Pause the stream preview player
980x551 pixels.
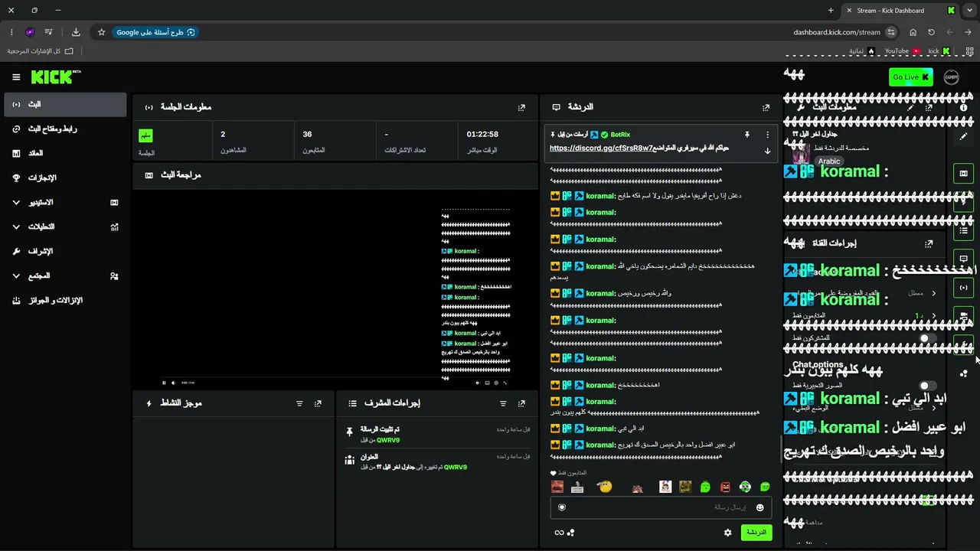(x=164, y=383)
